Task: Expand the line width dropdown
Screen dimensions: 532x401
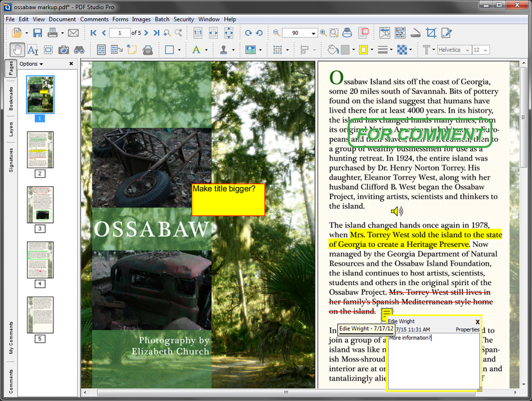Action: point(391,50)
